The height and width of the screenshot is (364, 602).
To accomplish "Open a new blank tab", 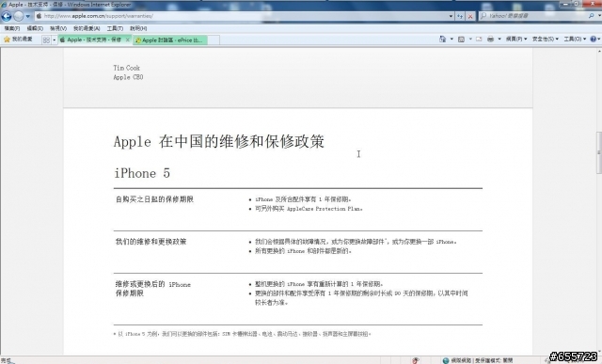I will (x=214, y=40).
